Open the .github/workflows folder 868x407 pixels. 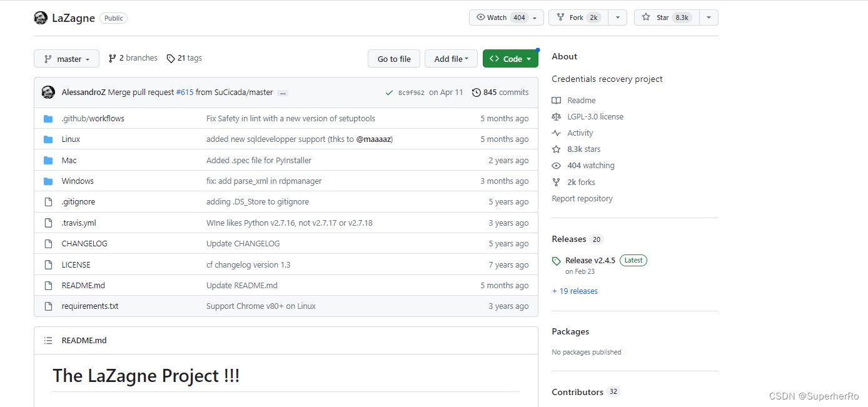[x=93, y=119]
